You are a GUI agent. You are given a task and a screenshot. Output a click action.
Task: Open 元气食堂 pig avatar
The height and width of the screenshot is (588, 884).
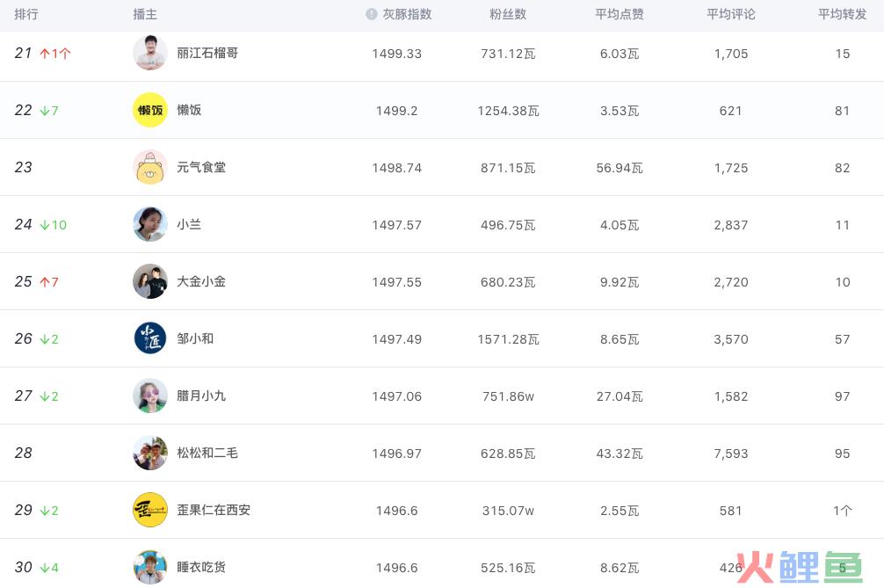point(150,167)
